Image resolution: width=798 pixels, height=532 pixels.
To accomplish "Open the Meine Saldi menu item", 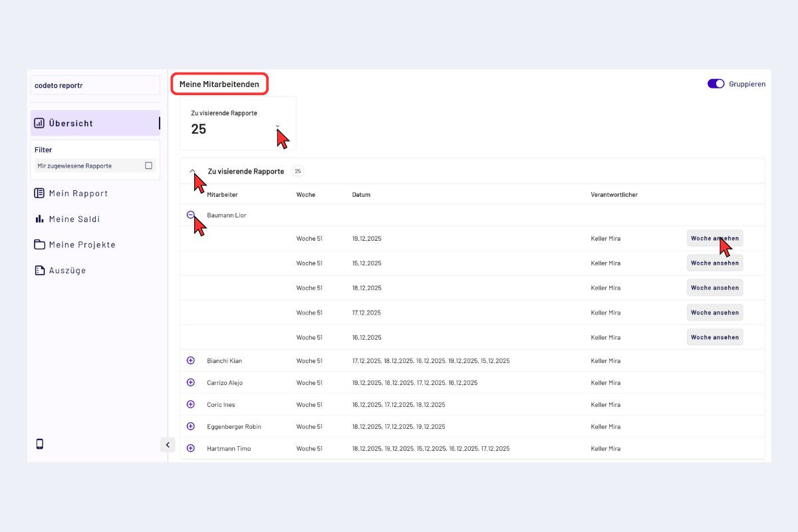I will (x=74, y=219).
